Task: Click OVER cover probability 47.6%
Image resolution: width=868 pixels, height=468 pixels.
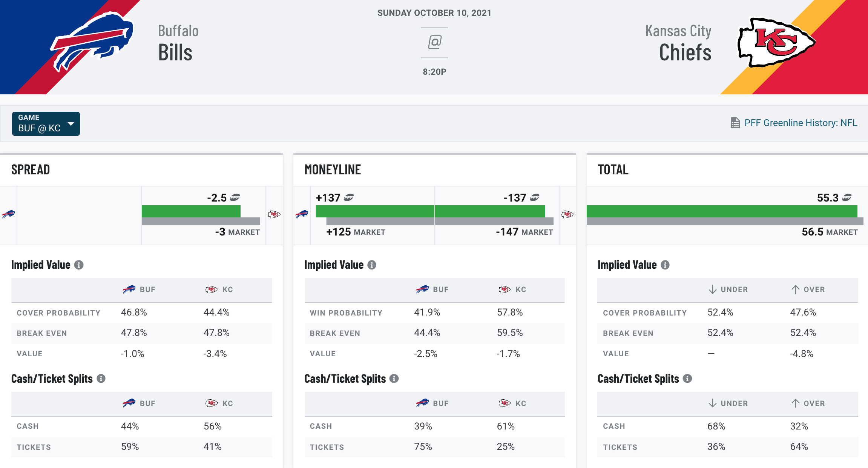Action: (x=803, y=312)
